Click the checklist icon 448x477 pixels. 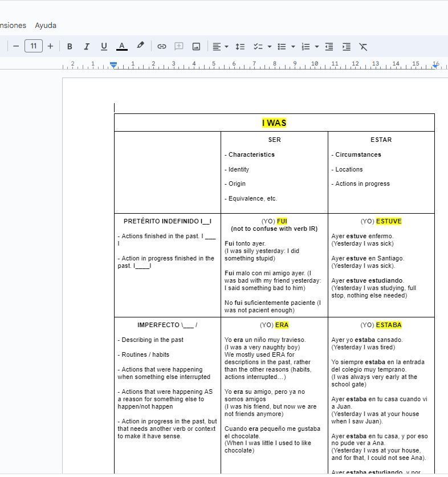coord(258,46)
